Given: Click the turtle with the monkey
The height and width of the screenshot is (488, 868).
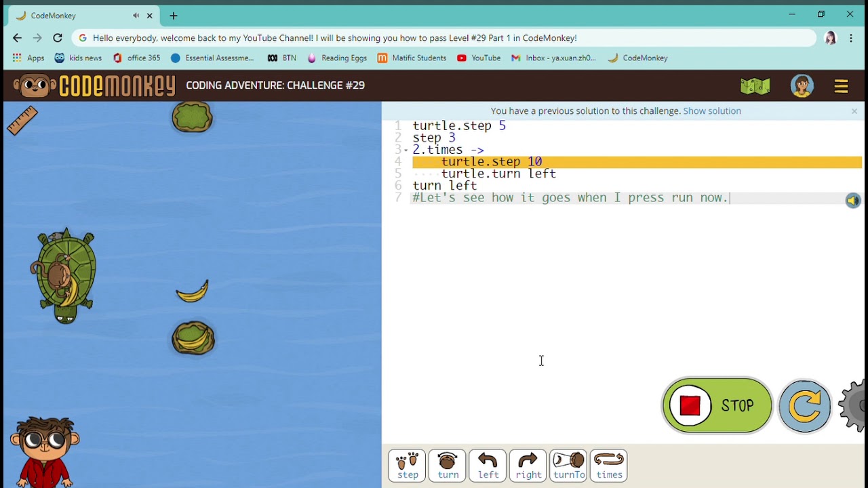Looking at the screenshot, I should pos(64,276).
